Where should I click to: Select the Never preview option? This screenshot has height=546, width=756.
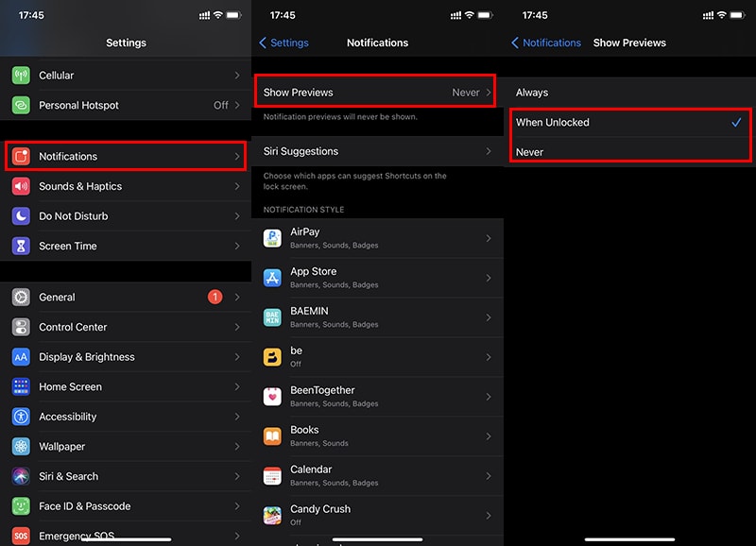[x=629, y=152]
